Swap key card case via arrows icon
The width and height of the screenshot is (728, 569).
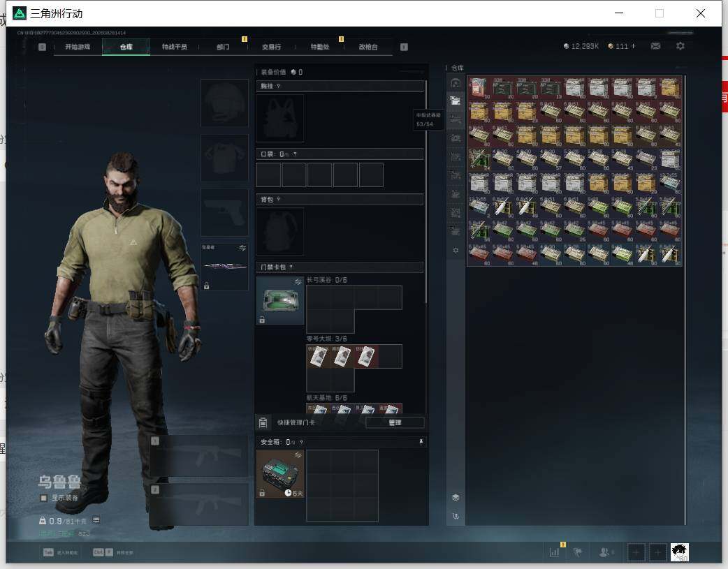(x=298, y=282)
